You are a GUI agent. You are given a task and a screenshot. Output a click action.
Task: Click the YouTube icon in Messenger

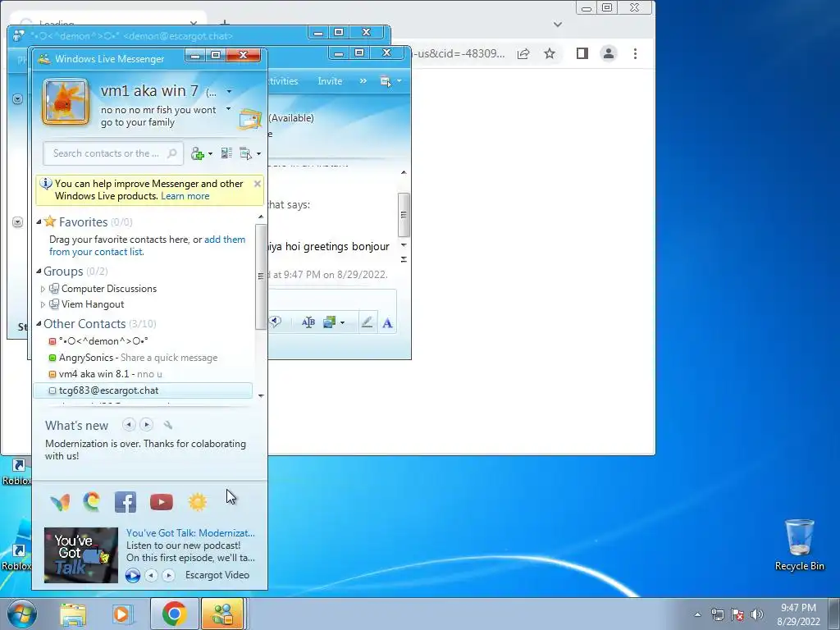[162, 502]
